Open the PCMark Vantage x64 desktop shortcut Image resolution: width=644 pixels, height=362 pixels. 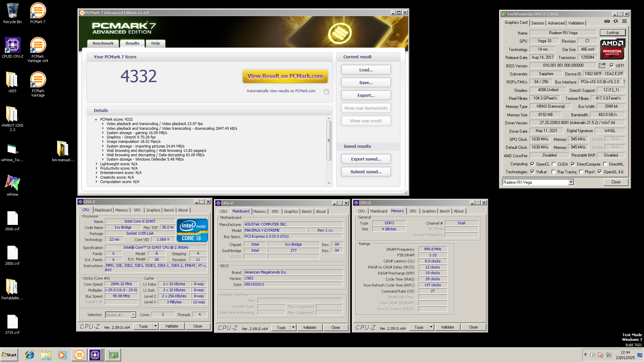tap(38, 50)
